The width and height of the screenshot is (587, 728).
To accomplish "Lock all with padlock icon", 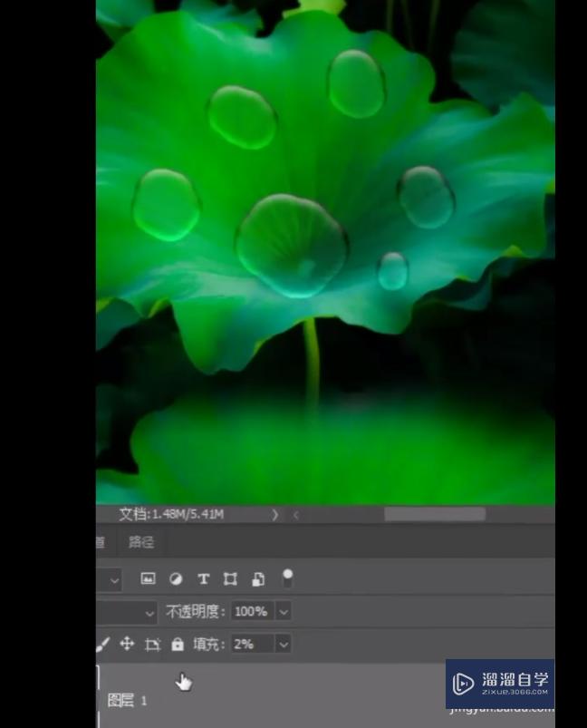I will tap(178, 644).
